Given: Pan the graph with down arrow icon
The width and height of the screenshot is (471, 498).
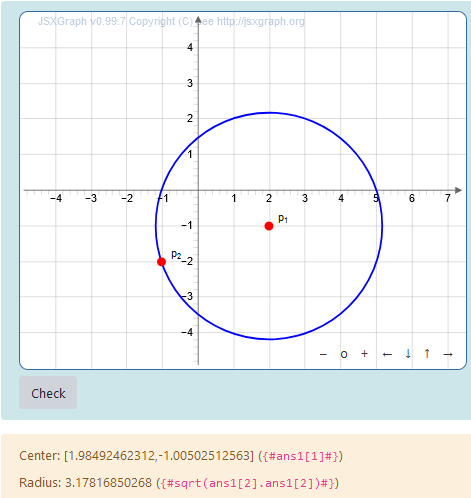Looking at the screenshot, I should pyautogui.click(x=408, y=354).
